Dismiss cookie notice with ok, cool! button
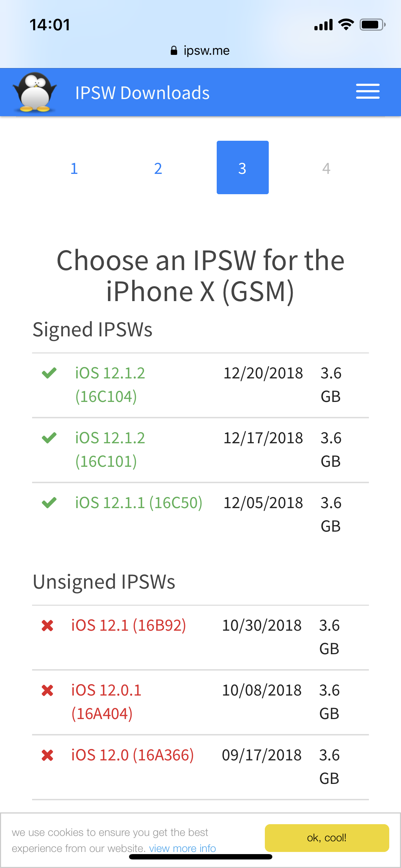This screenshot has height=868, width=401. click(x=327, y=838)
